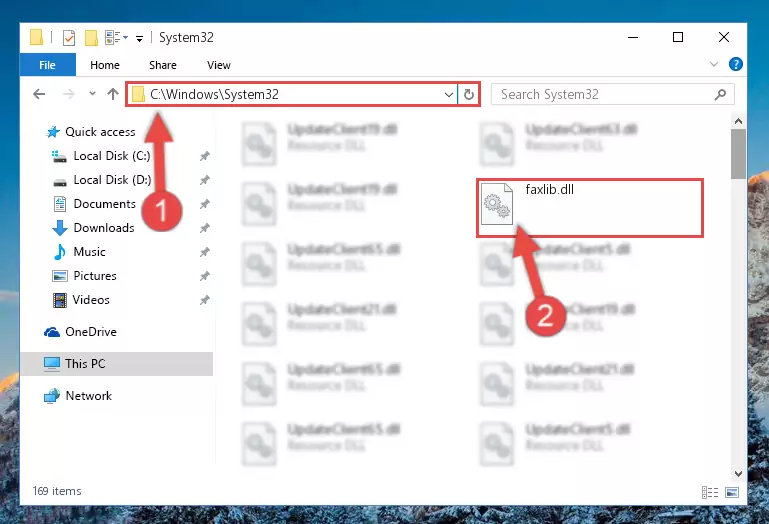The height and width of the screenshot is (524, 769).
Task: Switch to details view layout icon
Action: pyautogui.click(x=710, y=492)
